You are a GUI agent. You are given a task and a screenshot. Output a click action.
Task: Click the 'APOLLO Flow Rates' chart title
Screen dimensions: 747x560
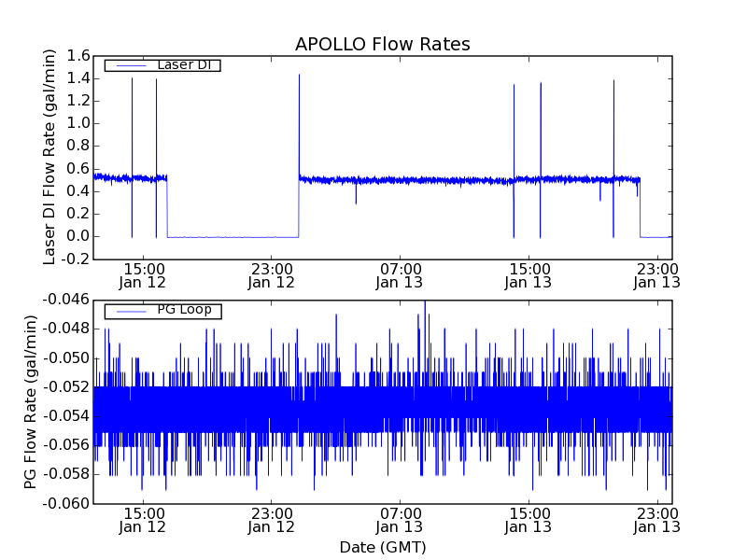(x=383, y=44)
